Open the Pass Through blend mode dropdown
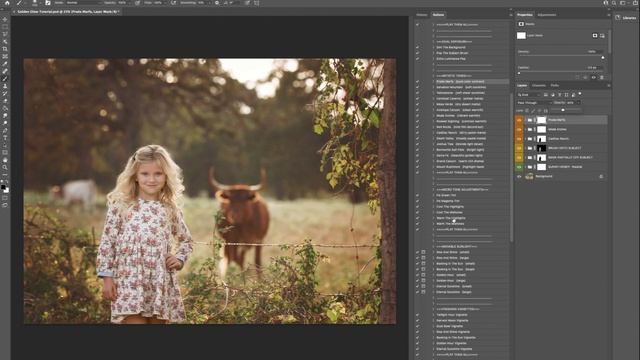The image size is (640, 360). pos(535,103)
